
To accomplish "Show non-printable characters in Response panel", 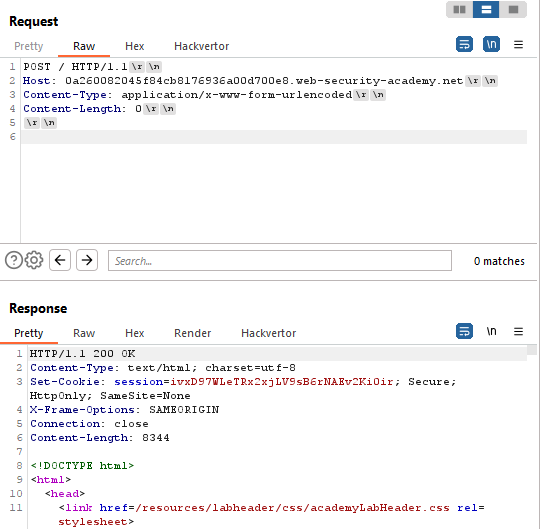I will click(492, 331).
